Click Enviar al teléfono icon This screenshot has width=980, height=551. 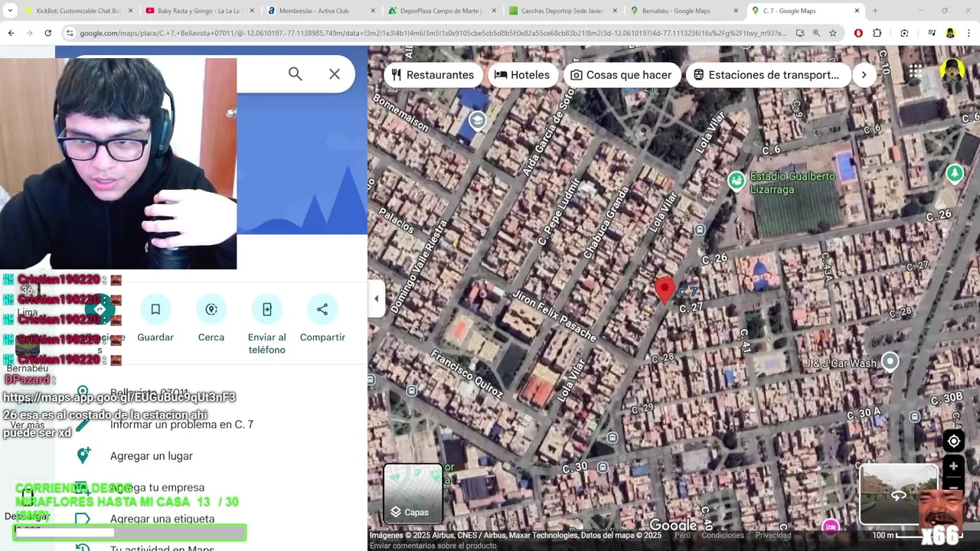pos(267,309)
